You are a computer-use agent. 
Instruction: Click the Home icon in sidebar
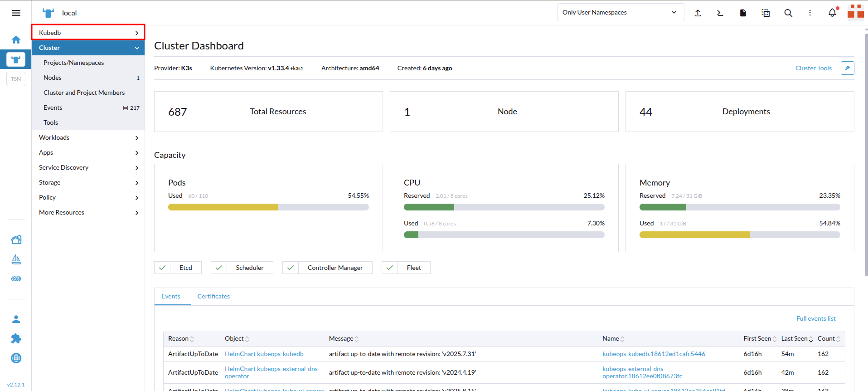click(x=16, y=40)
